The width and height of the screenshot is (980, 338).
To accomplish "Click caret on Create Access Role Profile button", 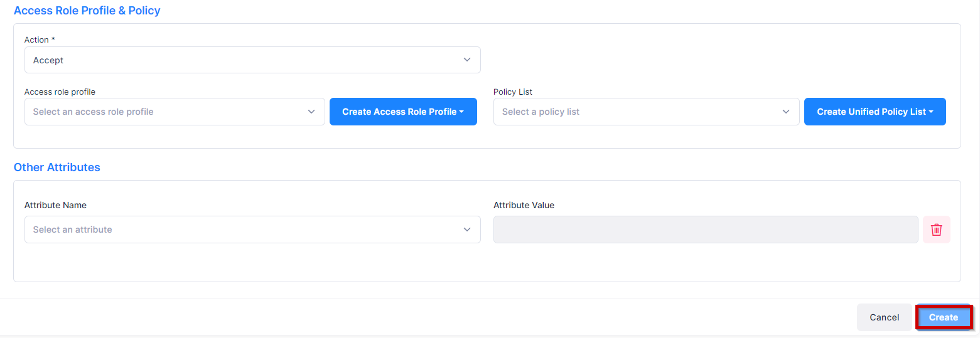I will [461, 112].
